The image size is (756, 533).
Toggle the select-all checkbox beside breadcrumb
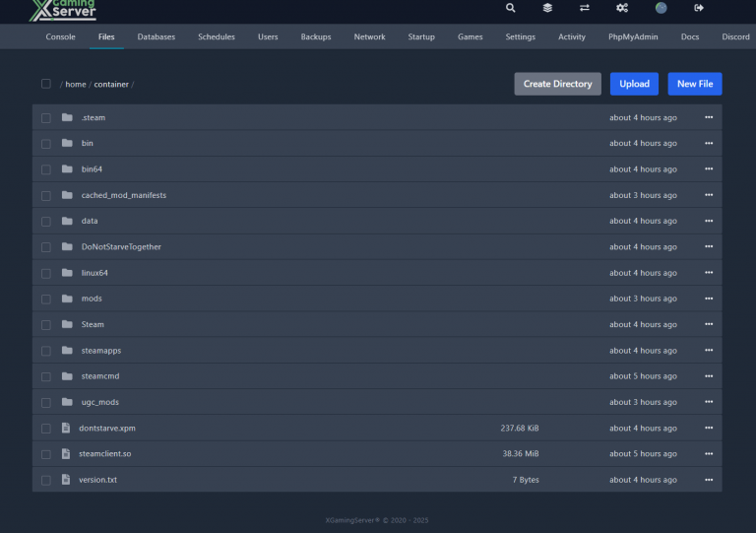46,84
